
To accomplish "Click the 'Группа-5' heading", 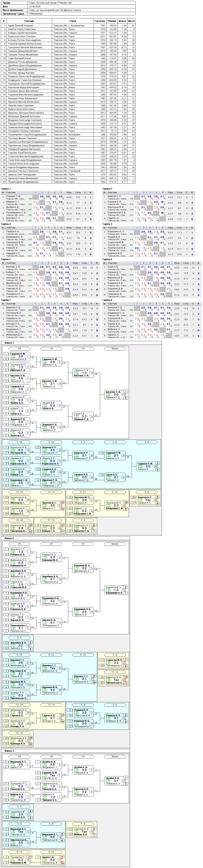I will point(6,260).
